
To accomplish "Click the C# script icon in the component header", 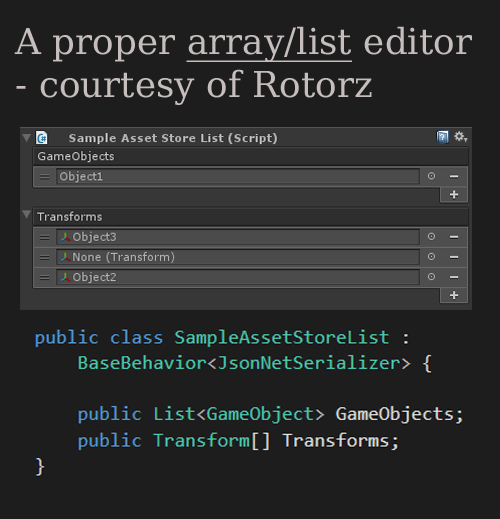I will point(42,138).
